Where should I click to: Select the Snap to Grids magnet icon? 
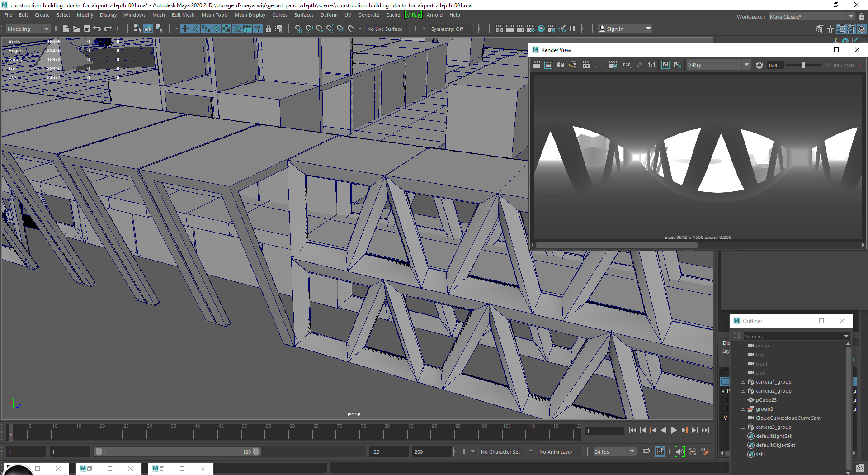click(x=298, y=28)
